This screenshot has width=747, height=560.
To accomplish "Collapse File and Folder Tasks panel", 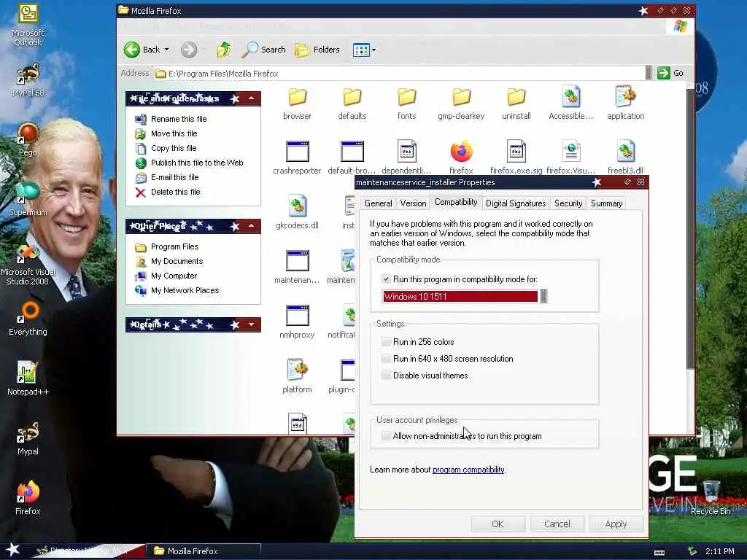I will tap(251, 98).
